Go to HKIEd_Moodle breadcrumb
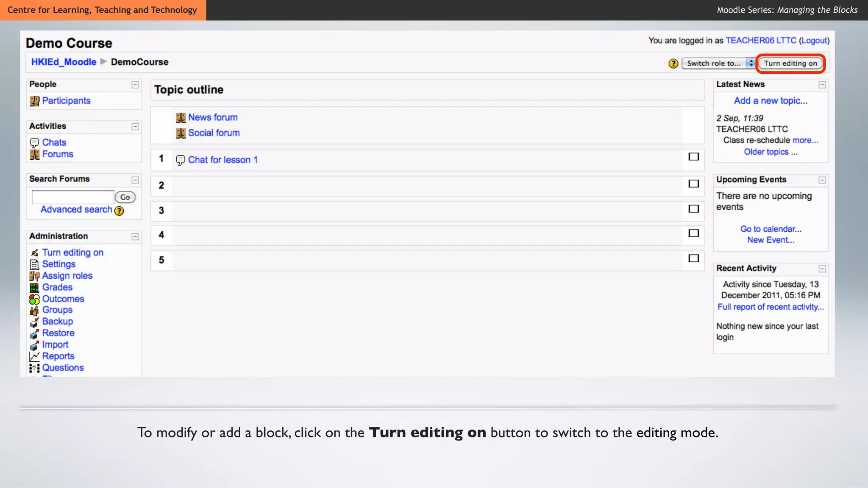The width and height of the screenshot is (868, 488). (x=64, y=62)
